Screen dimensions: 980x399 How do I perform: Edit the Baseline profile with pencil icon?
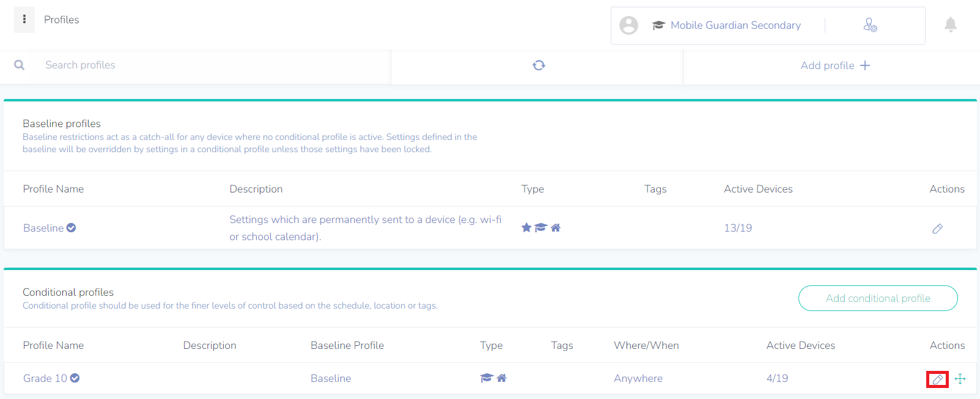pos(937,229)
